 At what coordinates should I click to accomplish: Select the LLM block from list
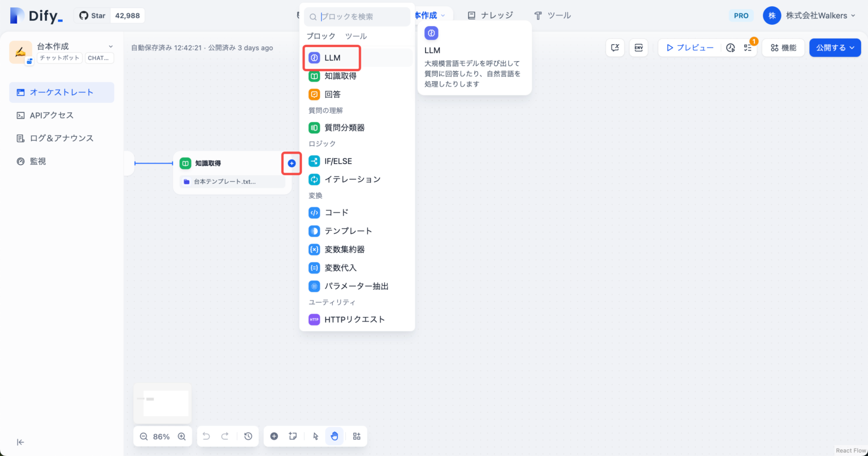332,58
